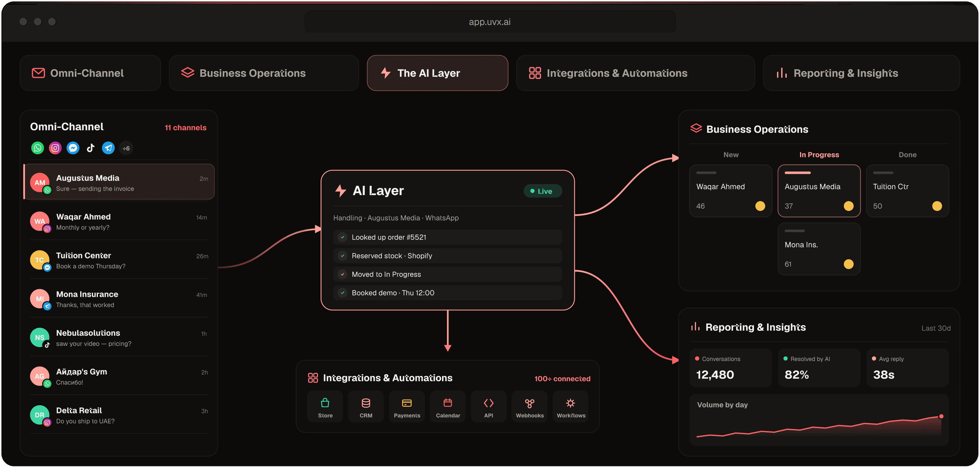Select the New column header
The width and height of the screenshot is (980, 468).
point(731,155)
